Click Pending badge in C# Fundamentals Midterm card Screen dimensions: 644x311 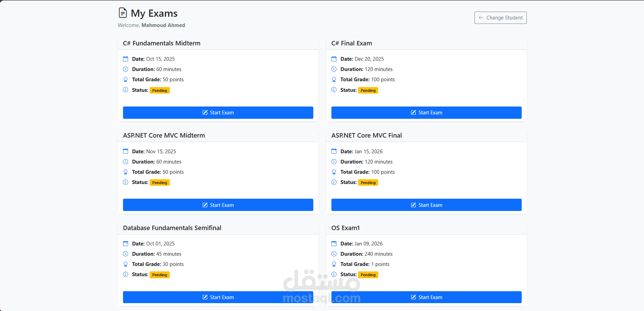coord(160,90)
